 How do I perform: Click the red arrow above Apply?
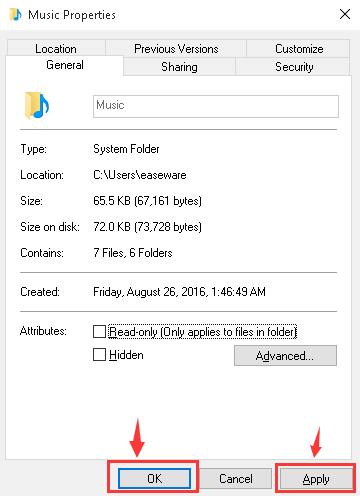point(316,442)
